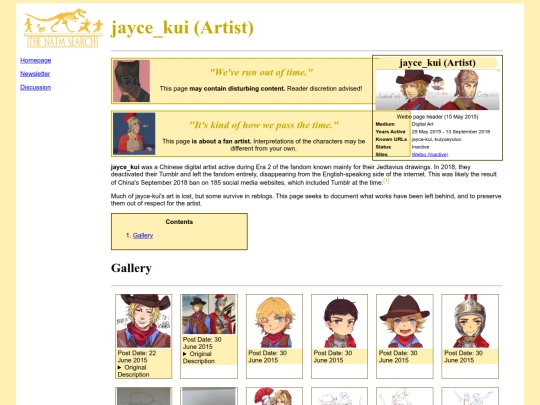Click the "Weibo page header (15 May 2015)" caption
540x405 pixels.
pos(437,117)
